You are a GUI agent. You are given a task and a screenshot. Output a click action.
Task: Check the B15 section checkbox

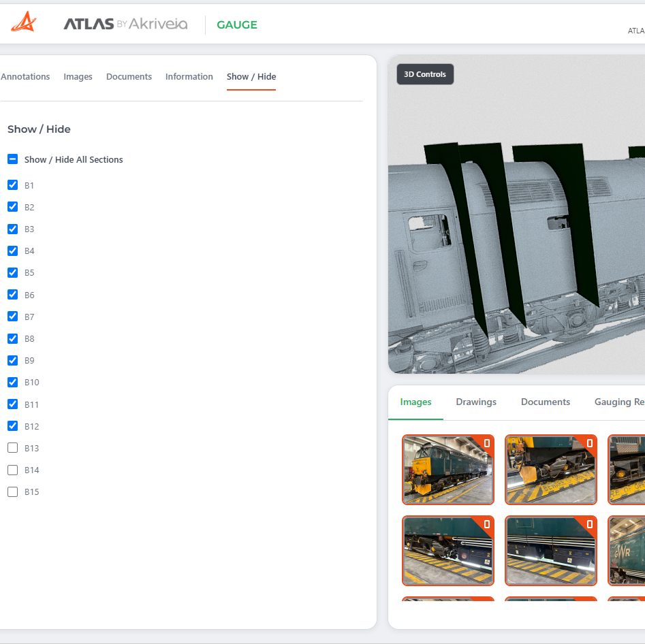(13, 492)
